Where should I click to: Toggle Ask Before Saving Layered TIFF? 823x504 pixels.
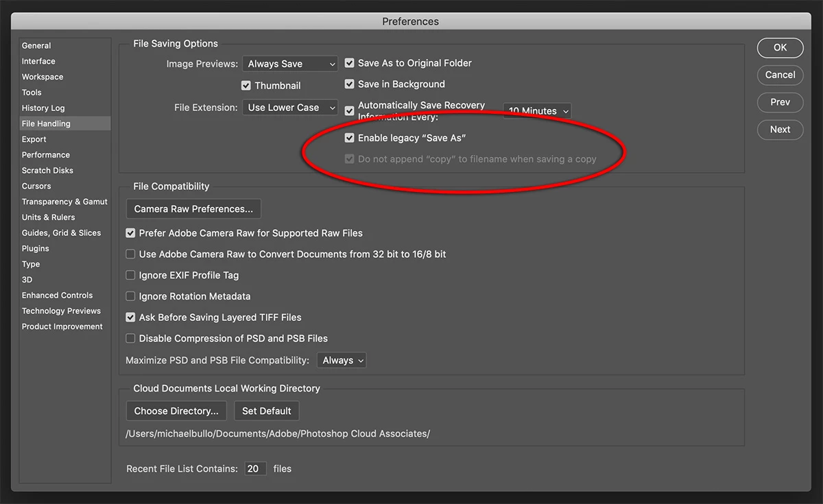(x=130, y=317)
